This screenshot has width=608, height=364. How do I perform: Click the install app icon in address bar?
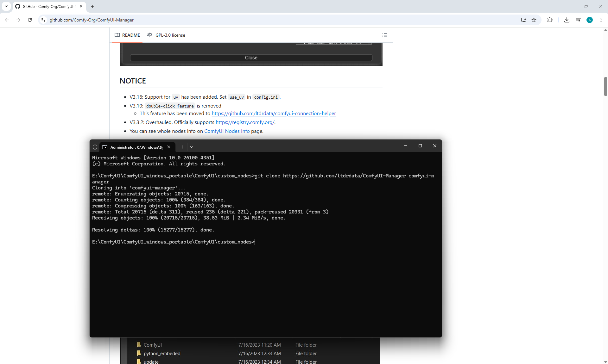tap(523, 20)
